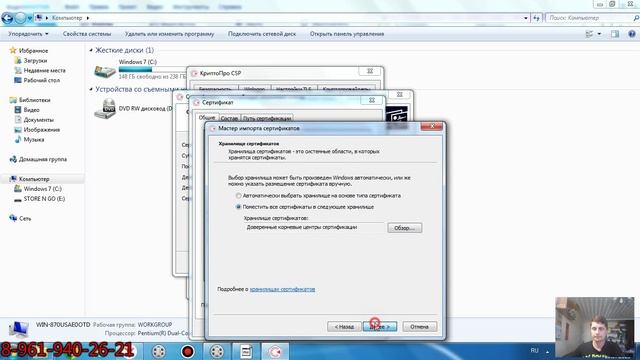The image size is (640, 360).
Task: Click the Назад back button
Action: [x=344, y=327]
